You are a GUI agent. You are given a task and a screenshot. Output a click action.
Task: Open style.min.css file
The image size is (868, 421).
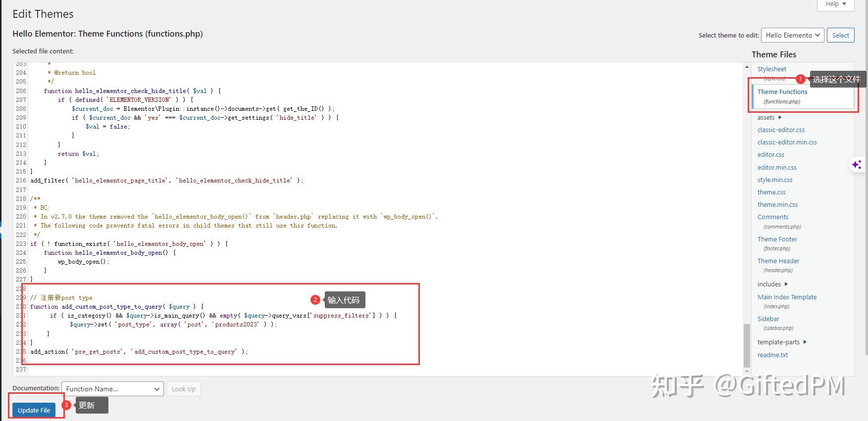coord(775,180)
